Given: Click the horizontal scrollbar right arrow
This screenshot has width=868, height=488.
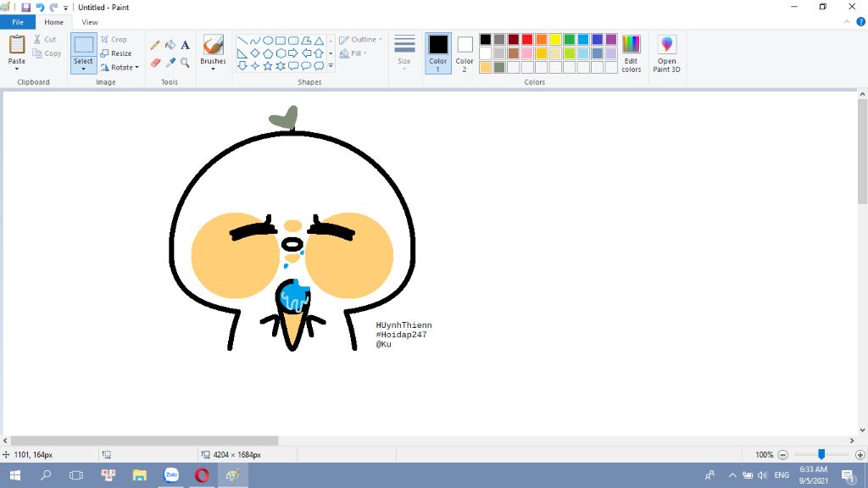Looking at the screenshot, I should coord(852,441).
